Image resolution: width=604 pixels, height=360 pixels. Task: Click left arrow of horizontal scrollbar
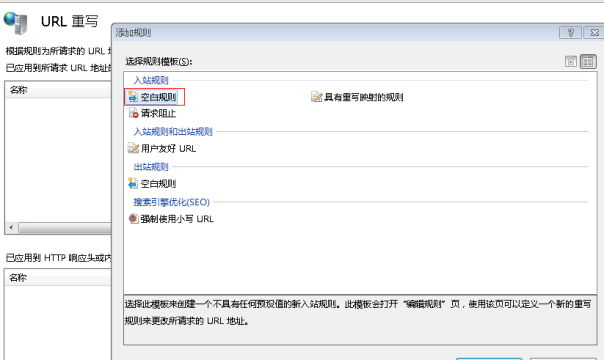click(11, 228)
